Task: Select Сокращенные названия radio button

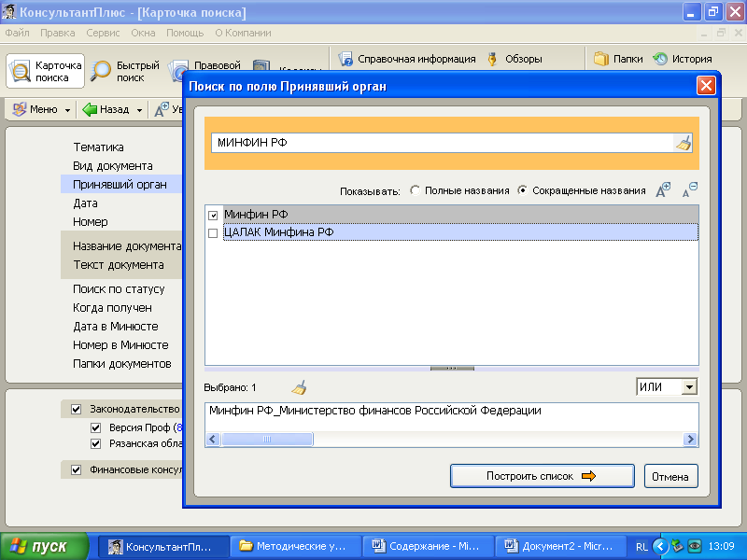Action: [x=523, y=190]
